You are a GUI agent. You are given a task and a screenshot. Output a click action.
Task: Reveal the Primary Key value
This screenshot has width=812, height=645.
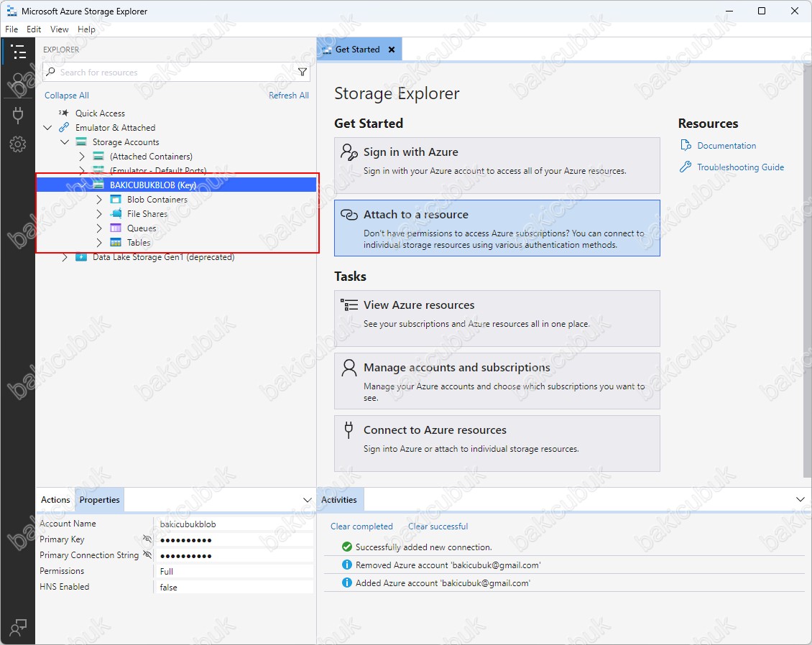[147, 539]
